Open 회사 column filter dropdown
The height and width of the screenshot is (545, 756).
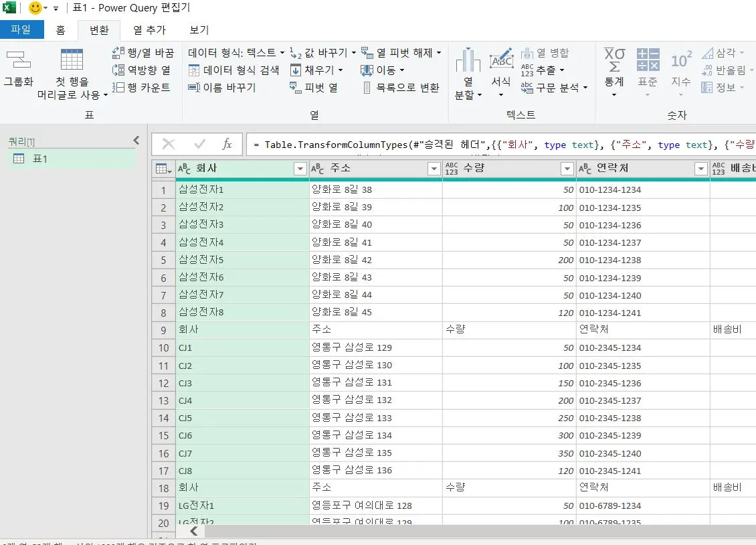coord(300,168)
